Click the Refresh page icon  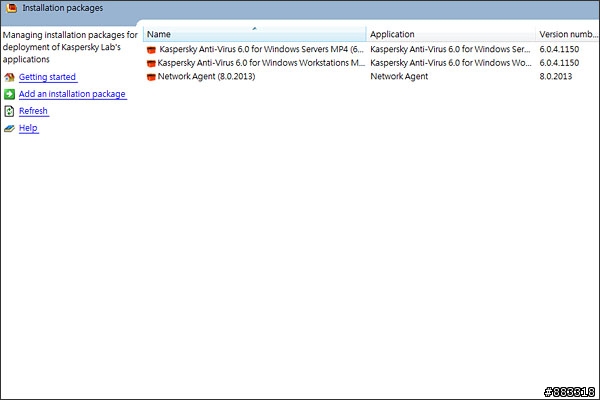point(9,111)
